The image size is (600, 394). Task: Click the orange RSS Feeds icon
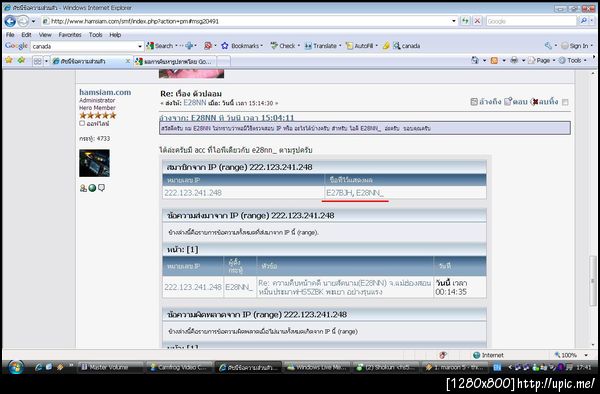point(494,60)
